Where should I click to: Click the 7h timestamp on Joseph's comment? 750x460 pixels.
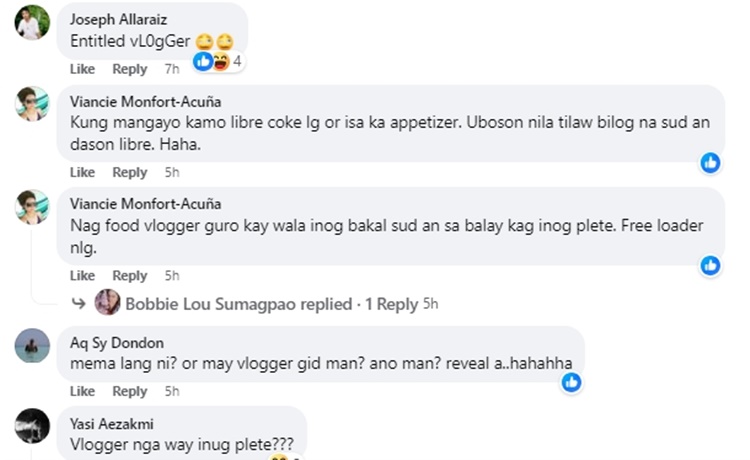point(172,69)
